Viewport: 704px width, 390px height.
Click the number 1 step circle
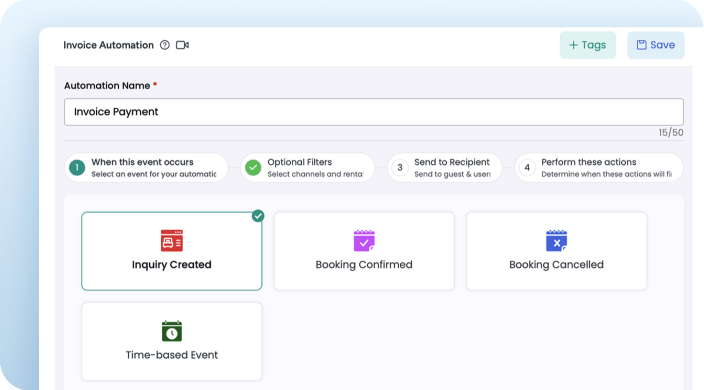click(x=77, y=168)
